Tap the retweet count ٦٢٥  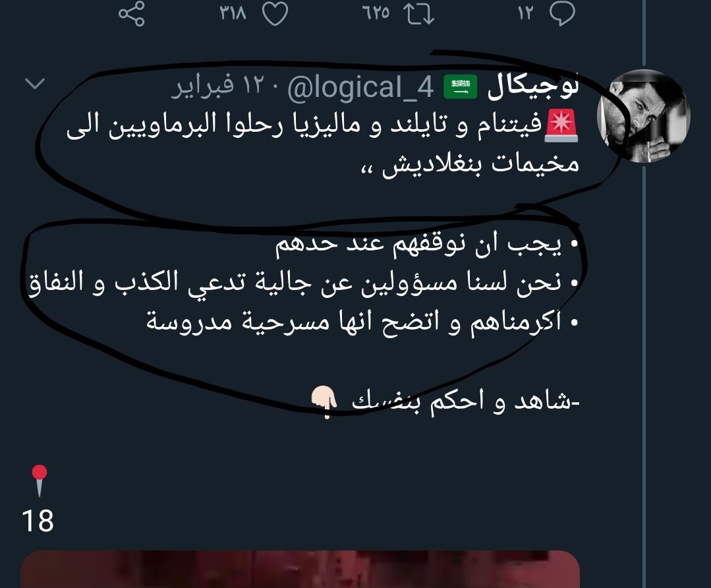[376, 13]
